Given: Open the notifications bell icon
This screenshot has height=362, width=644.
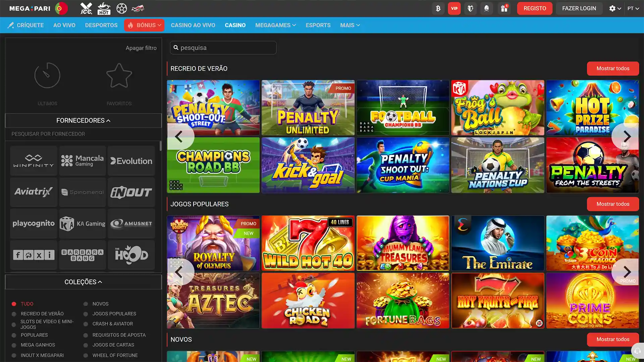Looking at the screenshot, I should (486, 8).
